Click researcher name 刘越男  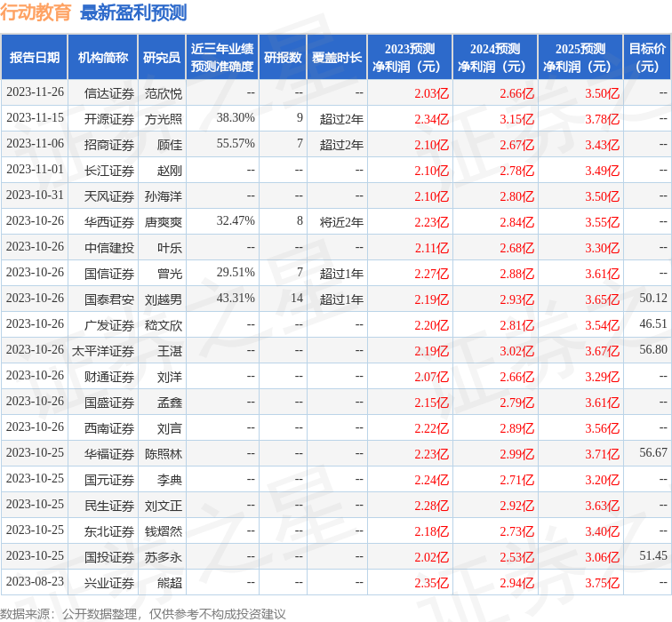tap(164, 299)
